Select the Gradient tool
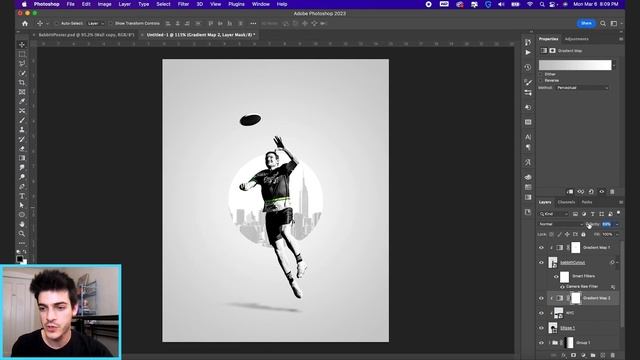640x360 pixels. click(x=22, y=158)
